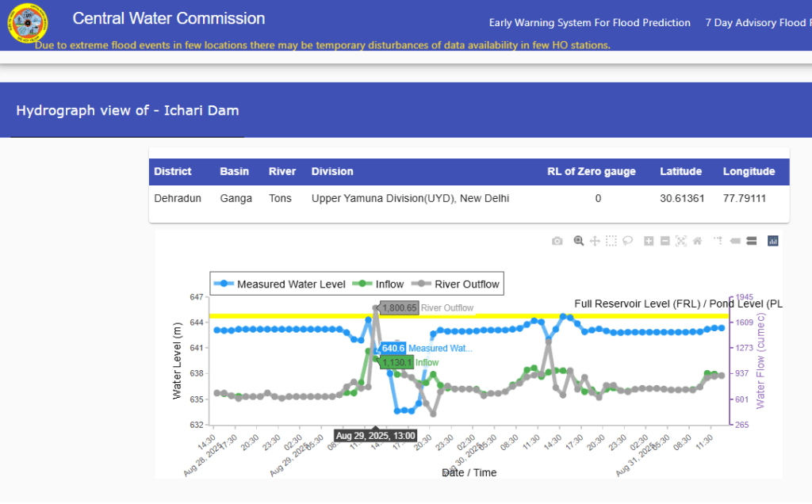812x504 pixels.
Task: Enable compare data on hover
Action: point(750,241)
